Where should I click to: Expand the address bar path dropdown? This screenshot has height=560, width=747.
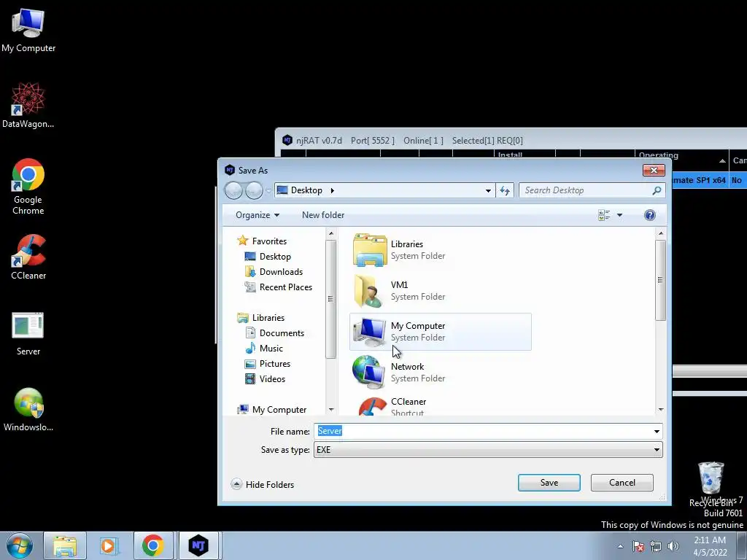point(488,190)
